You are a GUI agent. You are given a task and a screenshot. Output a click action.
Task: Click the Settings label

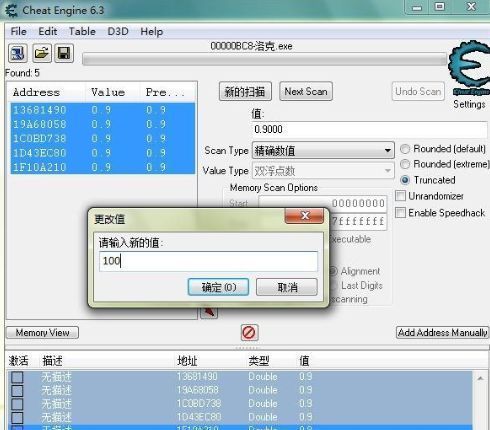point(469,104)
